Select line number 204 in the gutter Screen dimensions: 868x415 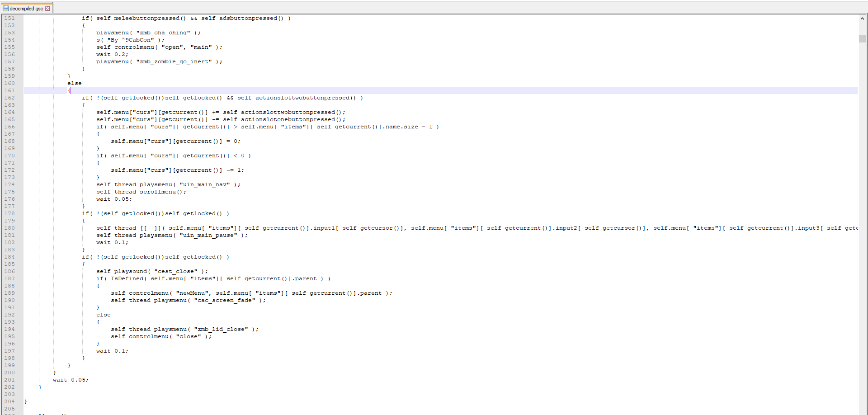9,401
